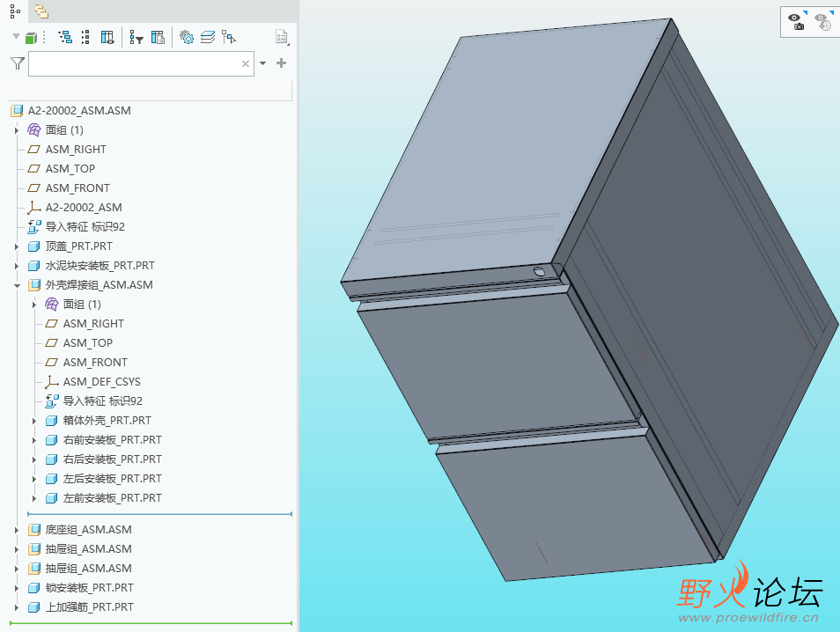
Task: Click the Collapse All tree icon
Action: click(x=85, y=37)
